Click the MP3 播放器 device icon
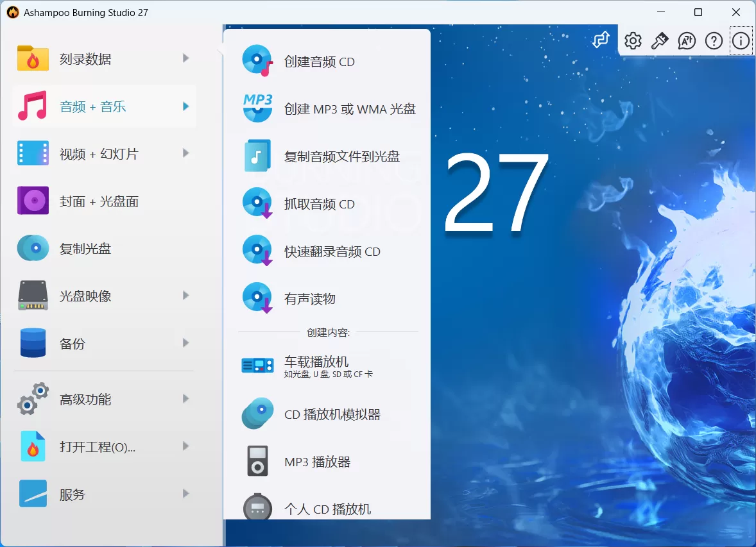Screen dimensions: 756x547 257,461
